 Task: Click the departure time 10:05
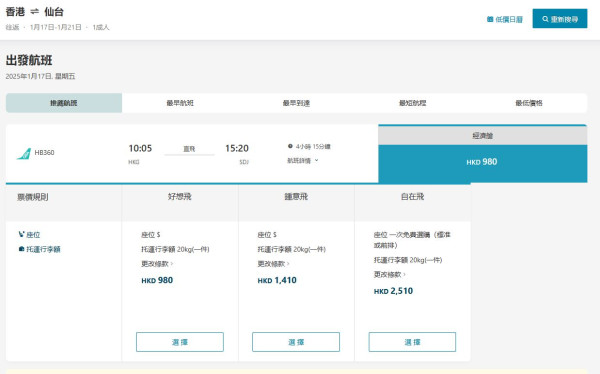(140, 148)
